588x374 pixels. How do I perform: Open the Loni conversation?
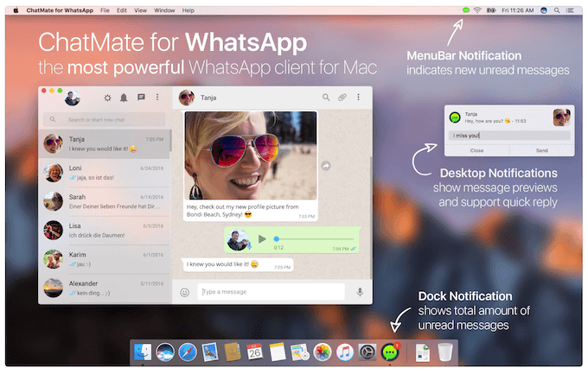[x=105, y=173]
